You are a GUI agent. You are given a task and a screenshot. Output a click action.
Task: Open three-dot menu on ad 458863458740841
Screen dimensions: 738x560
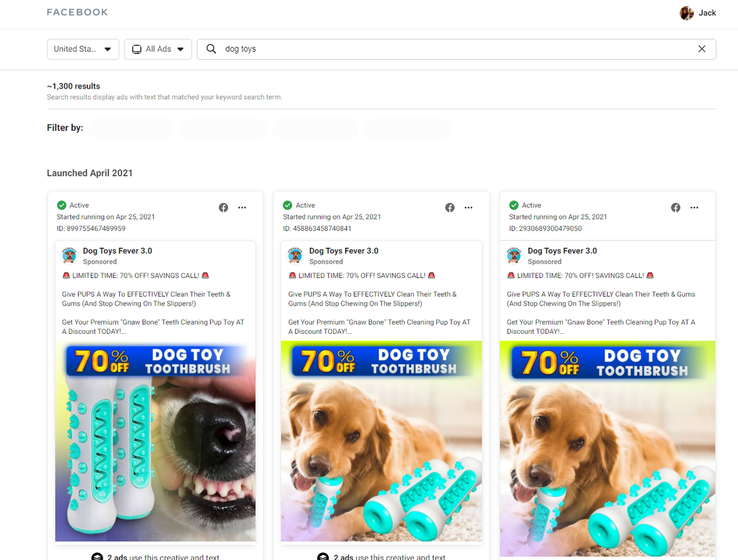[469, 208]
